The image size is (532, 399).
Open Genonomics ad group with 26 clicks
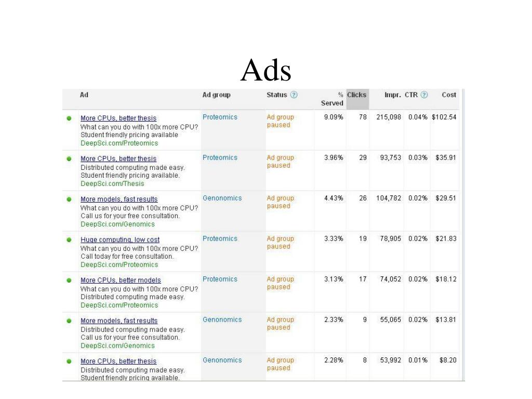[x=222, y=198]
